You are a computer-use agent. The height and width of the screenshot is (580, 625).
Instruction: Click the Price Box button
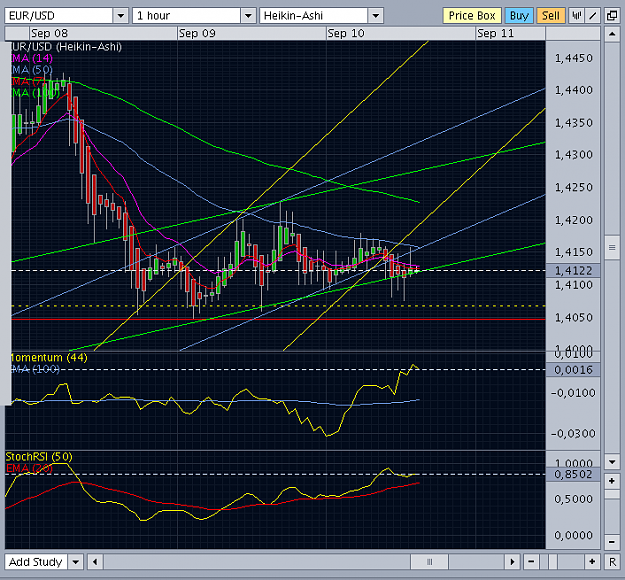point(472,16)
